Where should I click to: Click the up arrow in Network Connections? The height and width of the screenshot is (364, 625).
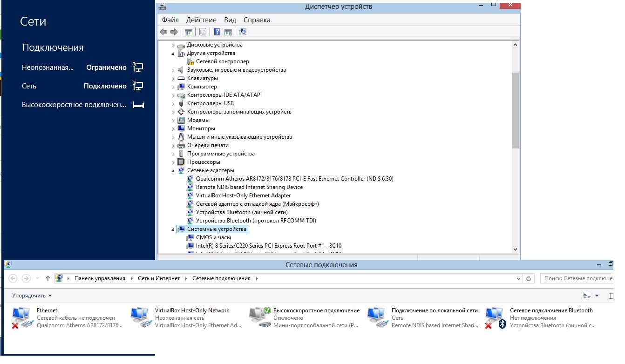[48, 278]
